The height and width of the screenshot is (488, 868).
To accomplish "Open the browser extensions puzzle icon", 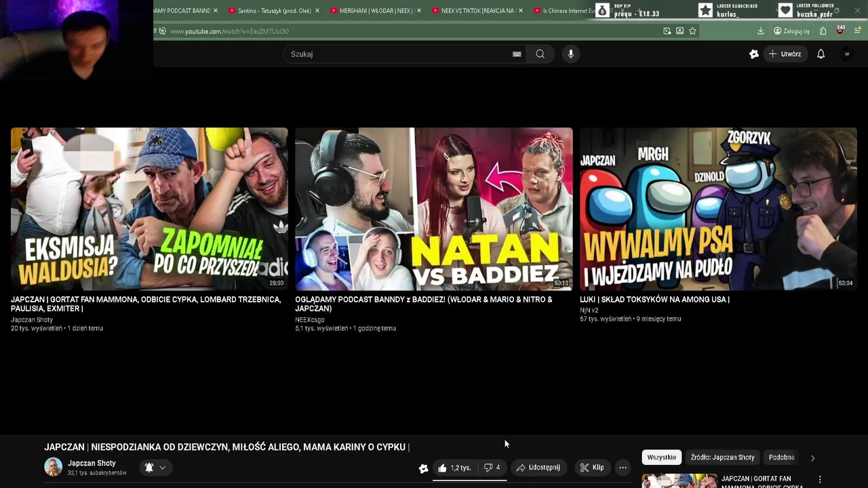I will click(823, 31).
